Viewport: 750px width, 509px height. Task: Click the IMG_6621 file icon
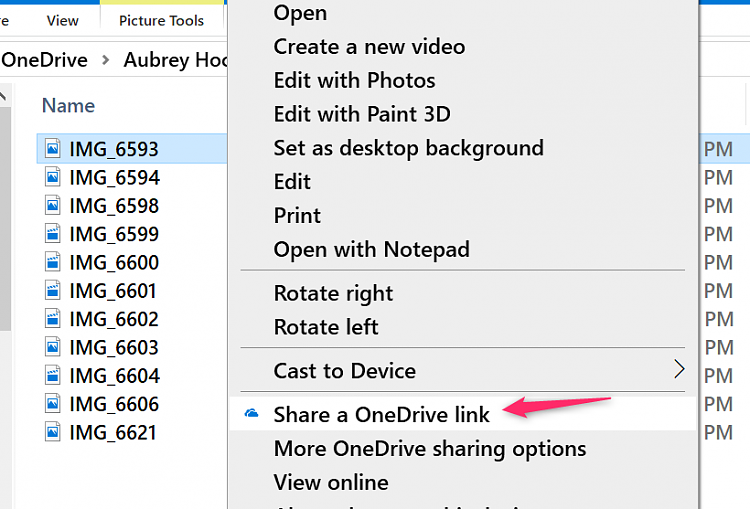[52, 433]
